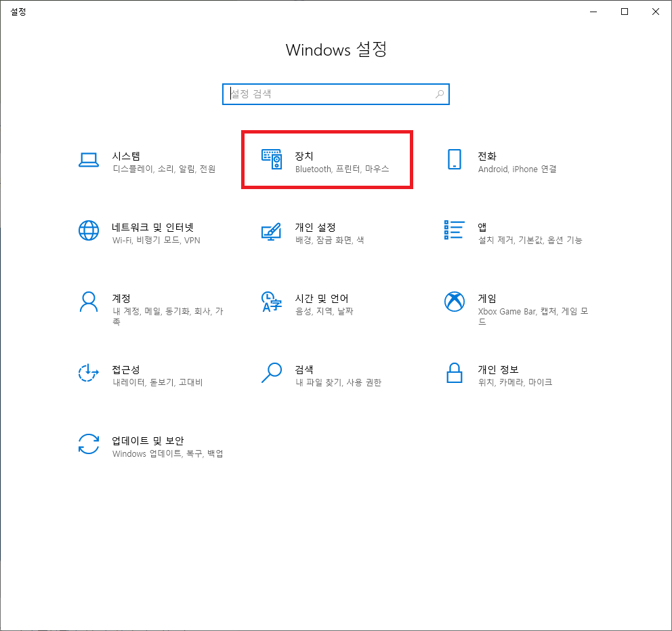Click the text 내 계정, 메일, 동기화
Screen dimensions: 672x631
click(x=152, y=311)
